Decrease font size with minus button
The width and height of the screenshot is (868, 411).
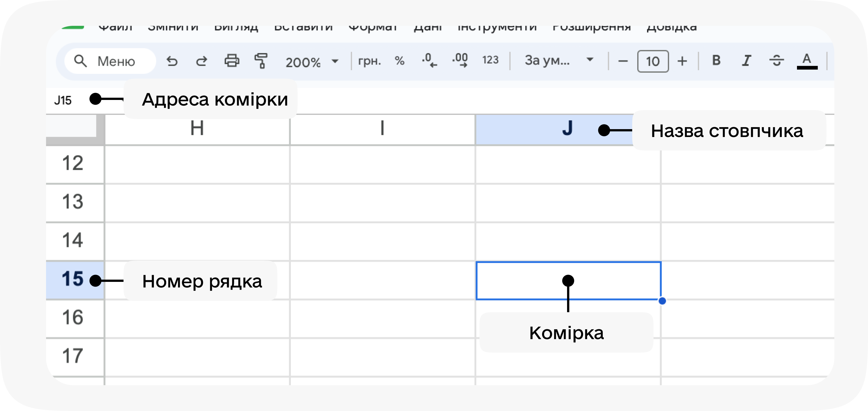click(623, 61)
